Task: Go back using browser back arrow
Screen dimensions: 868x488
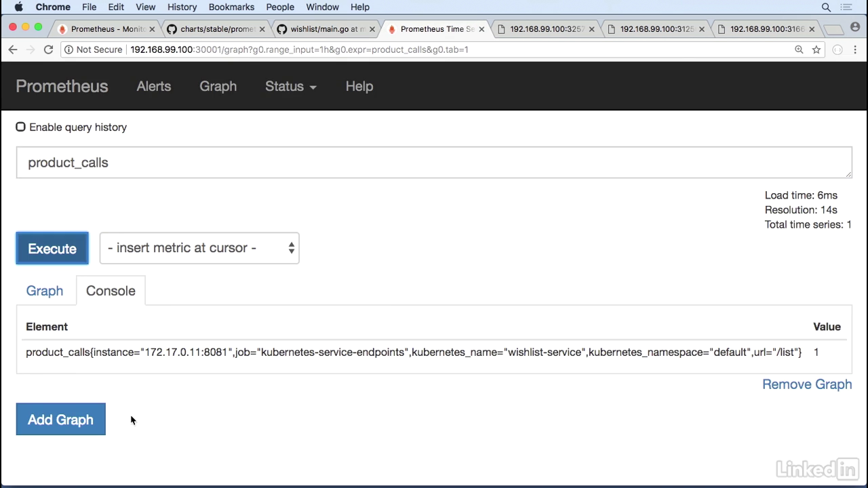Action: 13,49
